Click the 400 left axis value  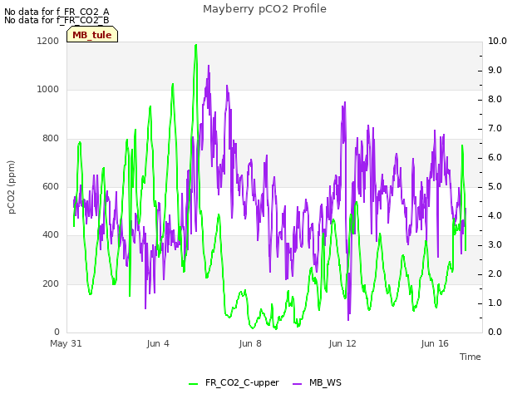[51, 234]
